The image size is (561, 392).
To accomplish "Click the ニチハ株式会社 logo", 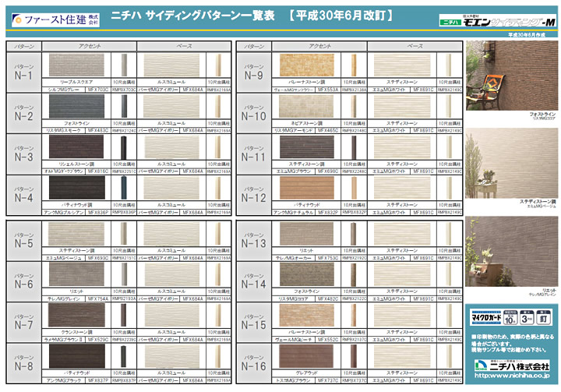I will tap(512, 366).
